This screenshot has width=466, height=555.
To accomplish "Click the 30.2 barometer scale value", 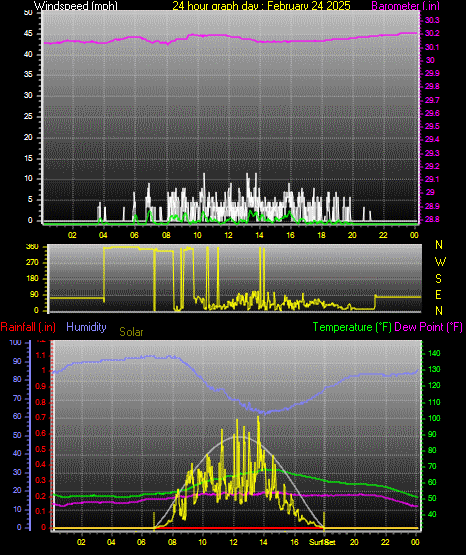I will [x=432, y=33].
